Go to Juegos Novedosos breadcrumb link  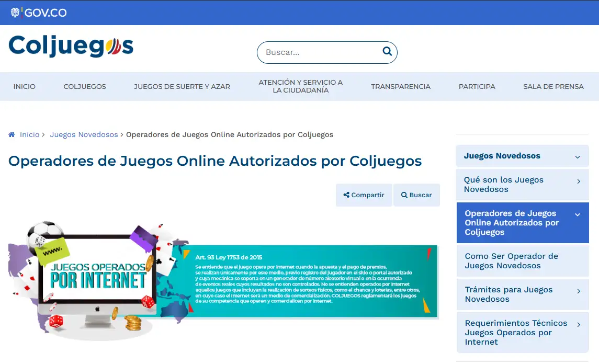pyautogui.click(x=84, y=134)
